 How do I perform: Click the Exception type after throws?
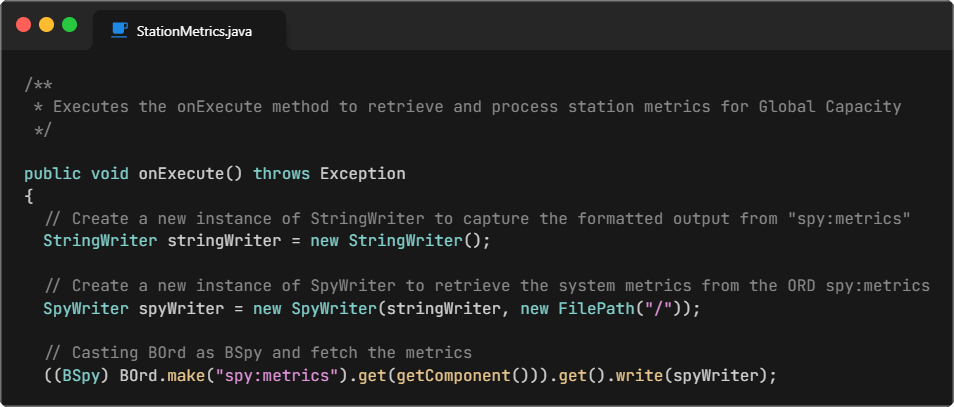point(362,173)
